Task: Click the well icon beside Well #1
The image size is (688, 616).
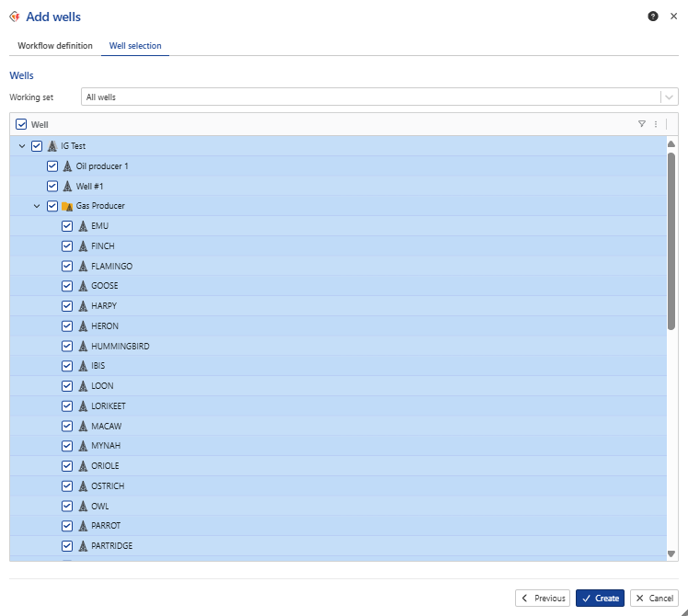Action: click(67, 186)
